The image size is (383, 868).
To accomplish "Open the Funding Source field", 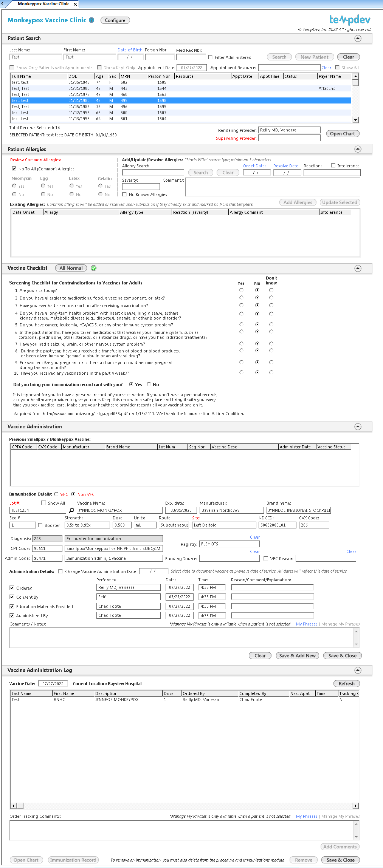I will [229, 558].
